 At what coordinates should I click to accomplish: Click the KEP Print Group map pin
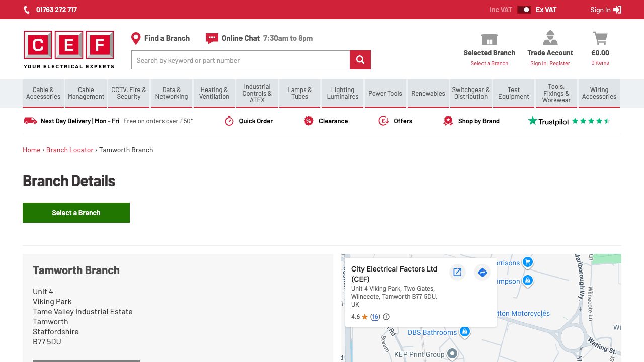452,354
